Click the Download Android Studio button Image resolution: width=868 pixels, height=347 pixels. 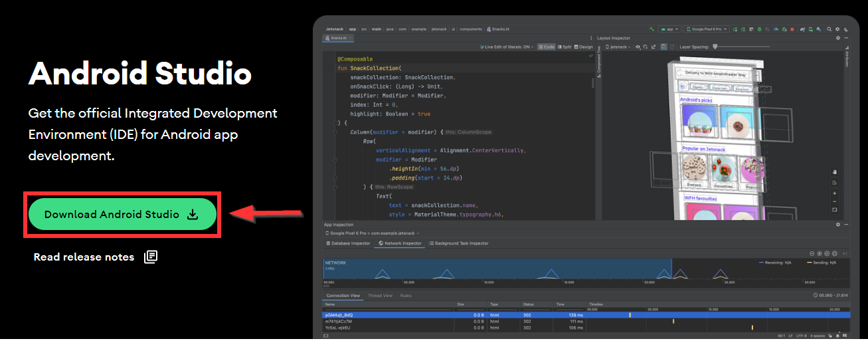click(x=122, y=214)
